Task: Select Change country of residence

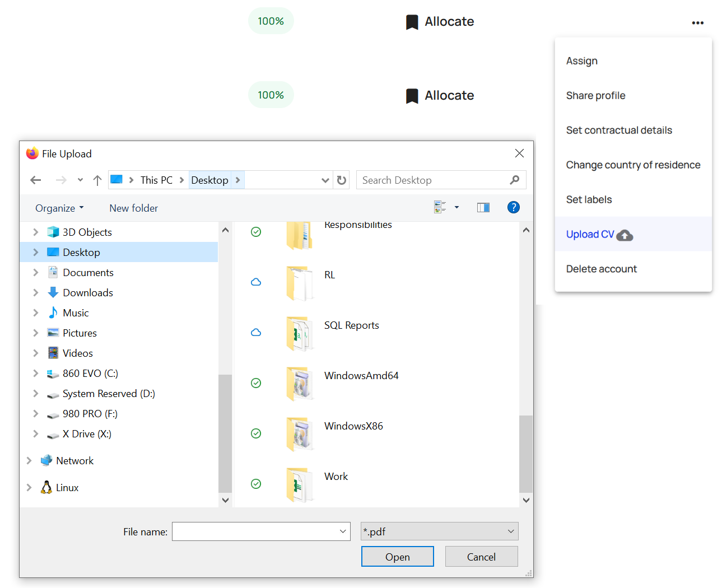Action: tap(633, 165)
